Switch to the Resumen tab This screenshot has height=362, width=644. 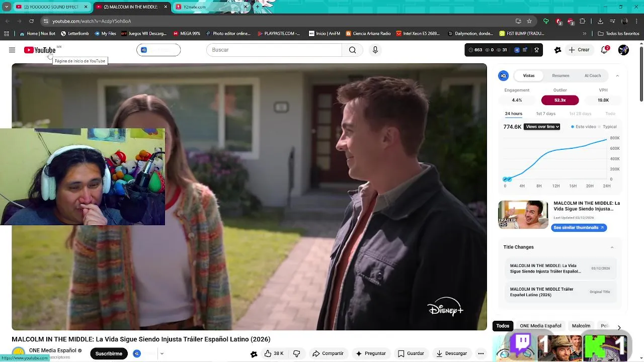tap(560, 75)
